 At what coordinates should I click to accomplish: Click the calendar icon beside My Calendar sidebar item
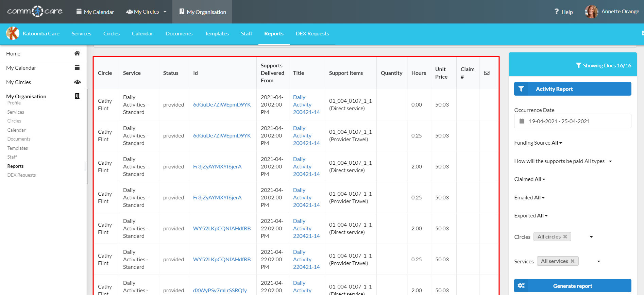[77, 68]
